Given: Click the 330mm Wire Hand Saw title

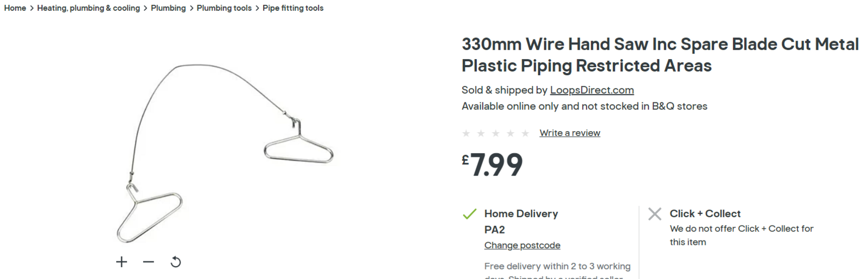Looking at the screenshot, I should pyautogui.click(x=660, y=55).
